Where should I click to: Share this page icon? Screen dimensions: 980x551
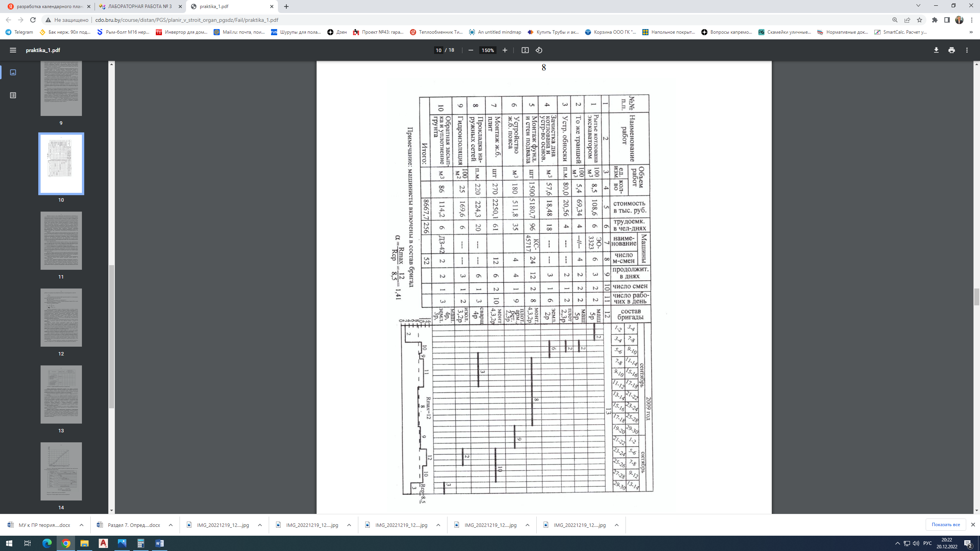tap(907, 20)
